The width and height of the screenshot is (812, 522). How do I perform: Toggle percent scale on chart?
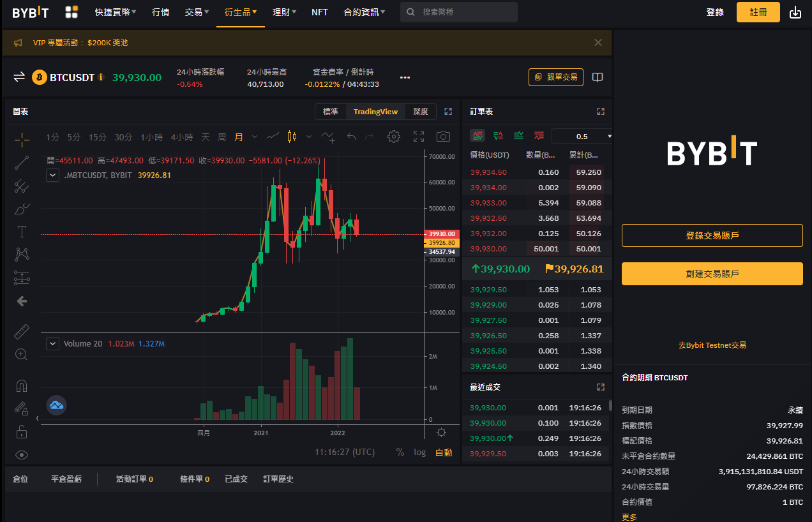(x=400, y=452)
